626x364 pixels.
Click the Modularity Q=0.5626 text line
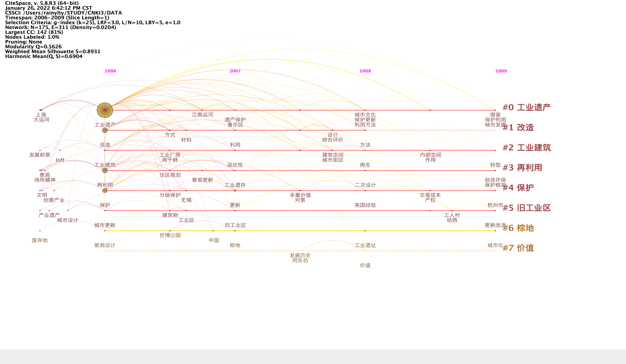(33, 47)
